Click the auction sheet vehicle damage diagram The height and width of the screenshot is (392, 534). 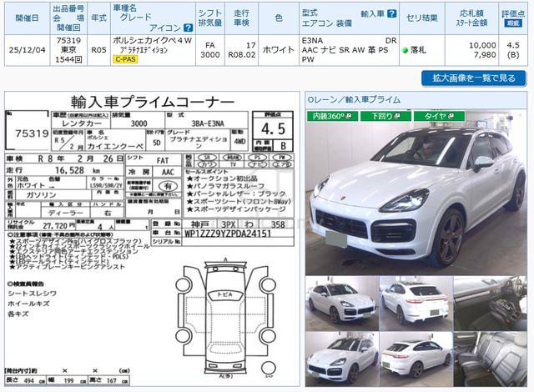tap(225, 317)
